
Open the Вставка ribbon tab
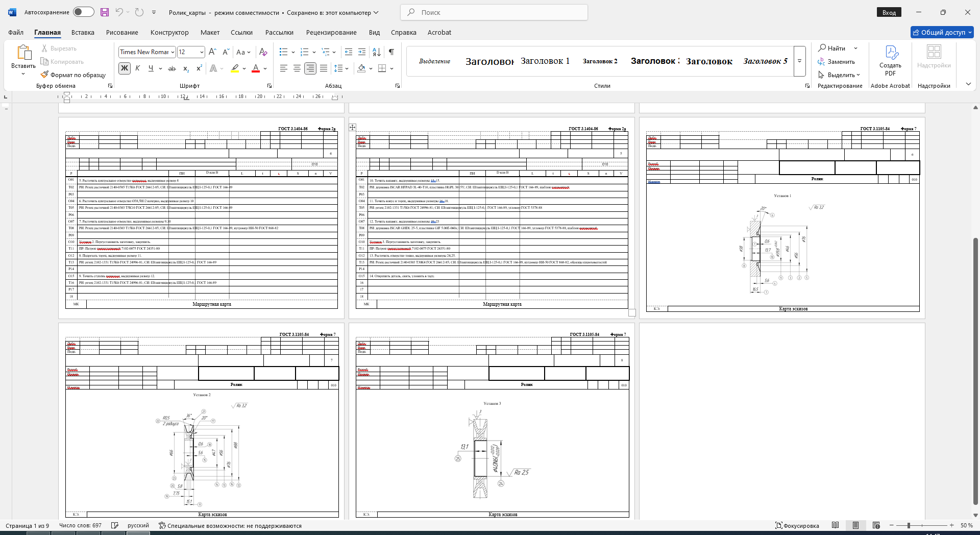pos(83,32)
